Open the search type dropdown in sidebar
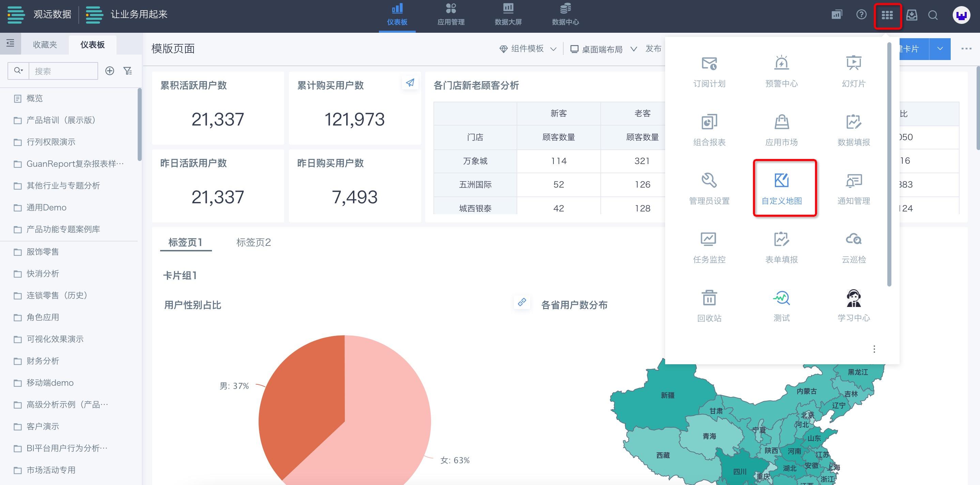 pos(18,71)
